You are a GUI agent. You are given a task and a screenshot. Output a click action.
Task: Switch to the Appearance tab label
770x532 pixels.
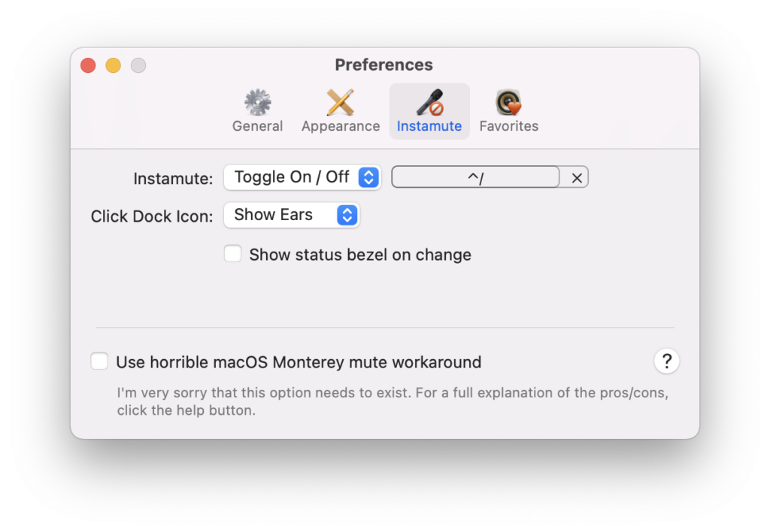341,126
